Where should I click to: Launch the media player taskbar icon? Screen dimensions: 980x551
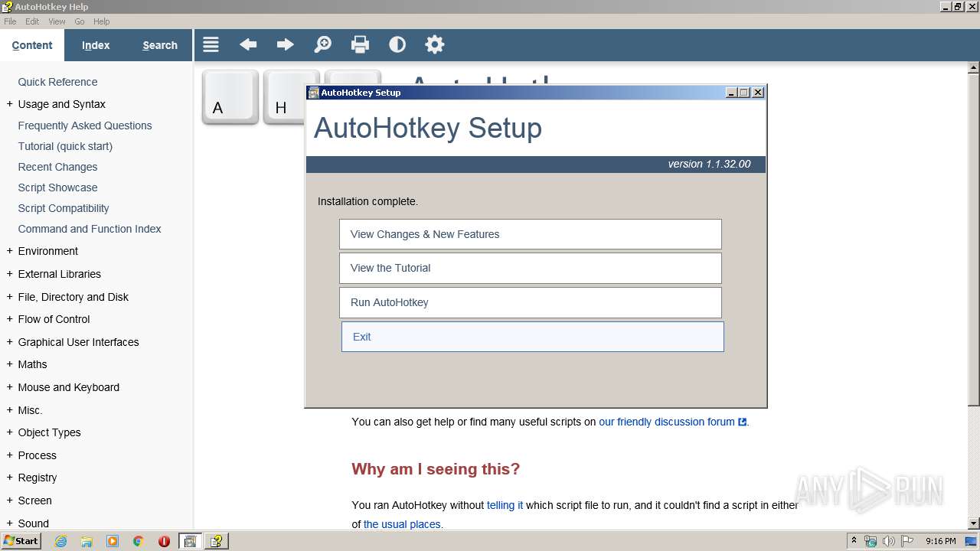(113, 541)
